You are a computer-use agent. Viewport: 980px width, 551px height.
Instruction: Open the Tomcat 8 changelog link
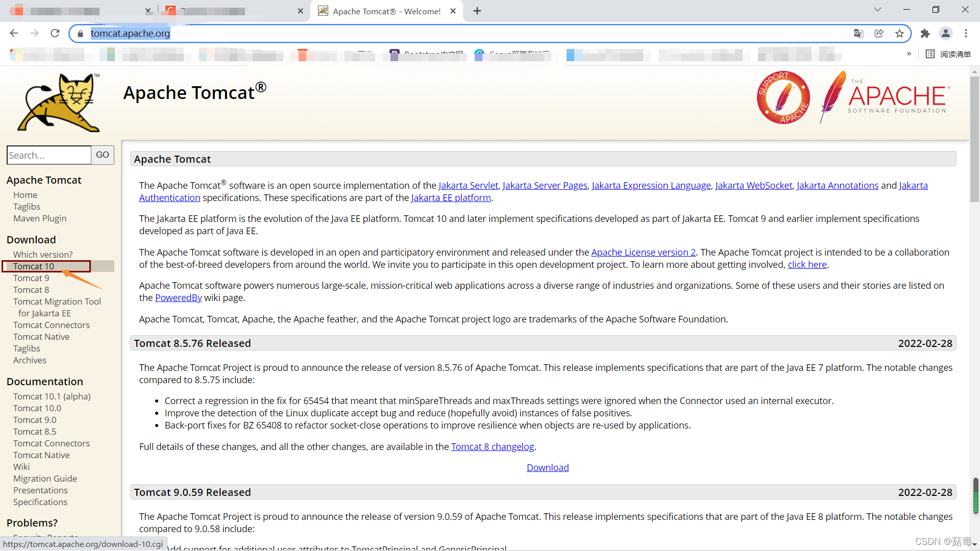tap(492, 447)
